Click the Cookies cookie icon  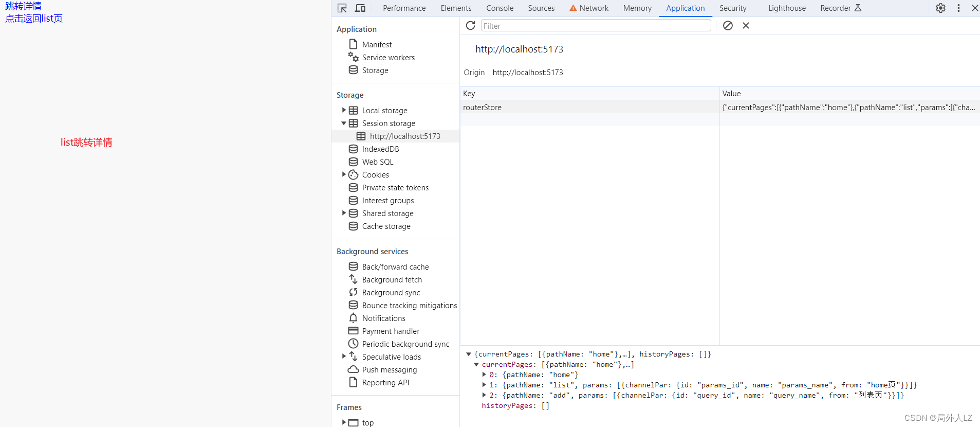[x=353, y=175]
